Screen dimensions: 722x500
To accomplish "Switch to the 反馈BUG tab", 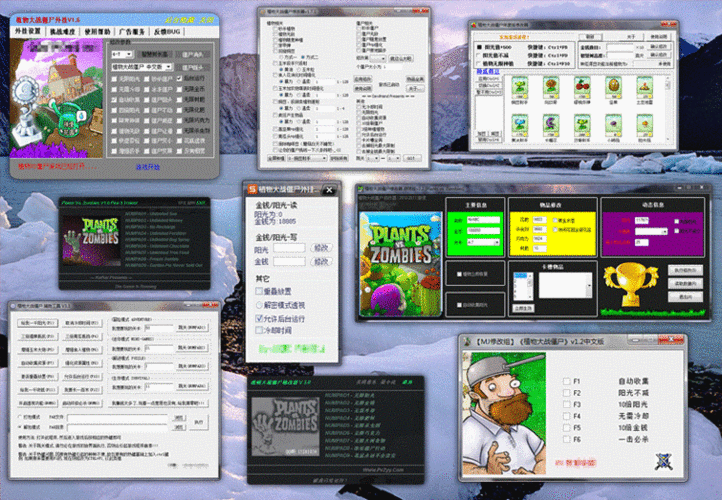I will pos(167,32).
